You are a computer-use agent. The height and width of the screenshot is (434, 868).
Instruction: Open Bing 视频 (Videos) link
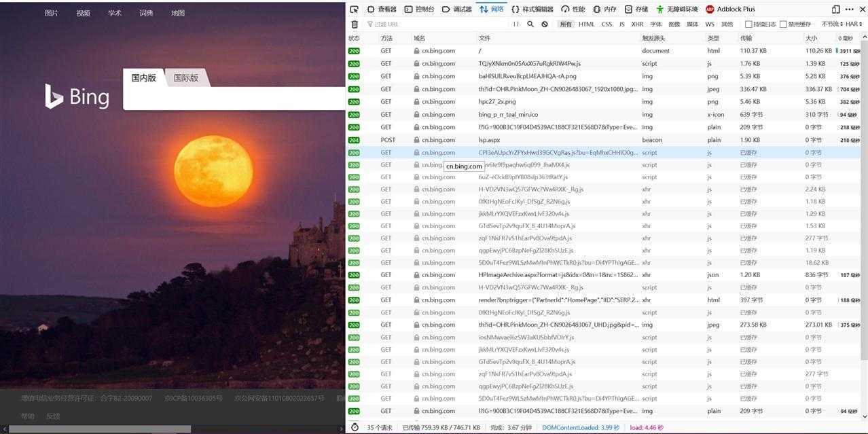(x=83, y=13)
